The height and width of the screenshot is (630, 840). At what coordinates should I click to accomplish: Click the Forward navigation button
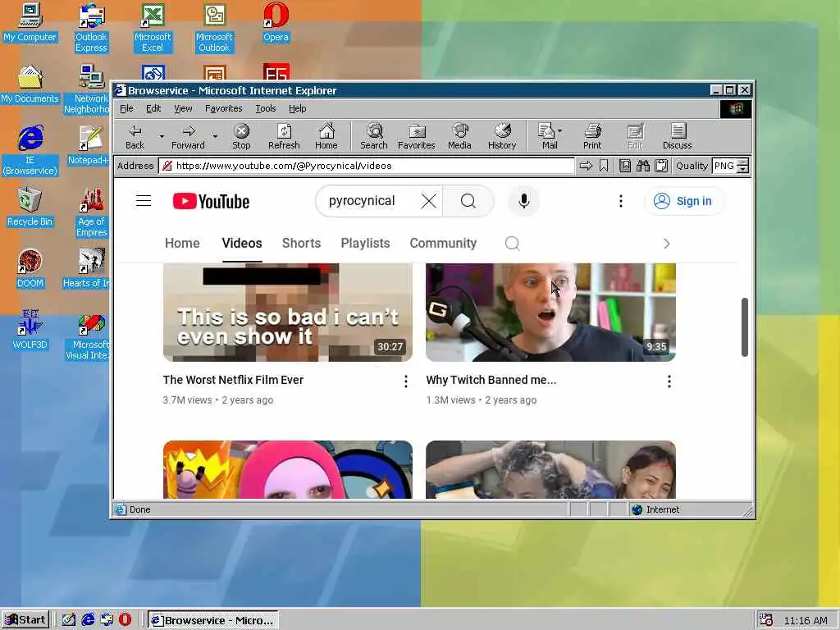click(188, 137)
